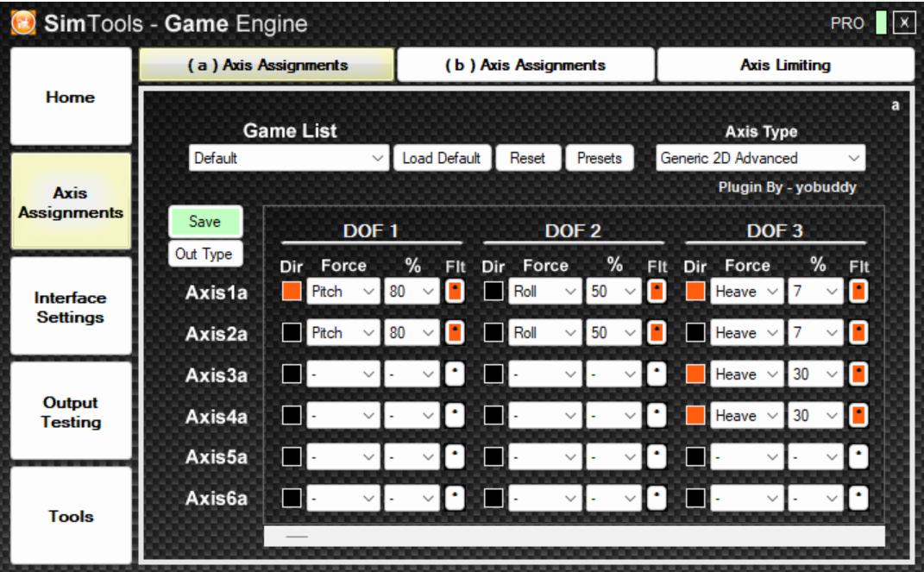Open Axis5a DOF 1 filter button
The height and width of the screenshot is (572, 924).
tap(455, 456)
